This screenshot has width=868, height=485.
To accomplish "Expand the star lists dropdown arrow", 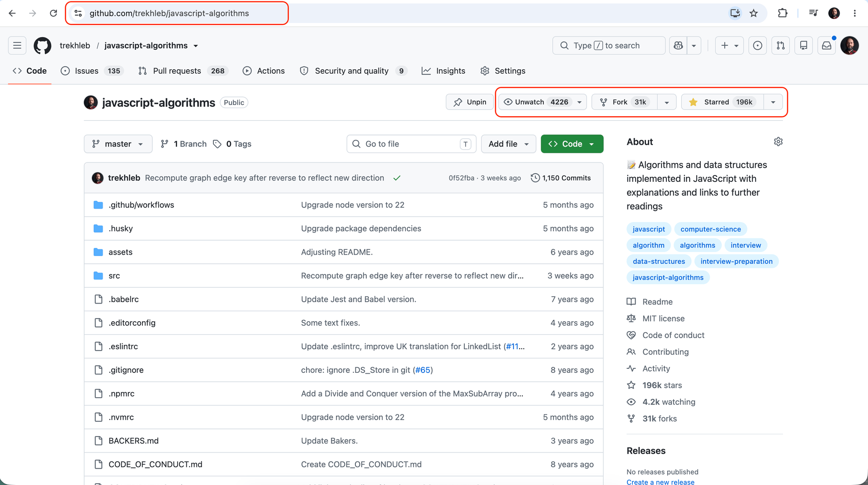I will pos(773,102).
